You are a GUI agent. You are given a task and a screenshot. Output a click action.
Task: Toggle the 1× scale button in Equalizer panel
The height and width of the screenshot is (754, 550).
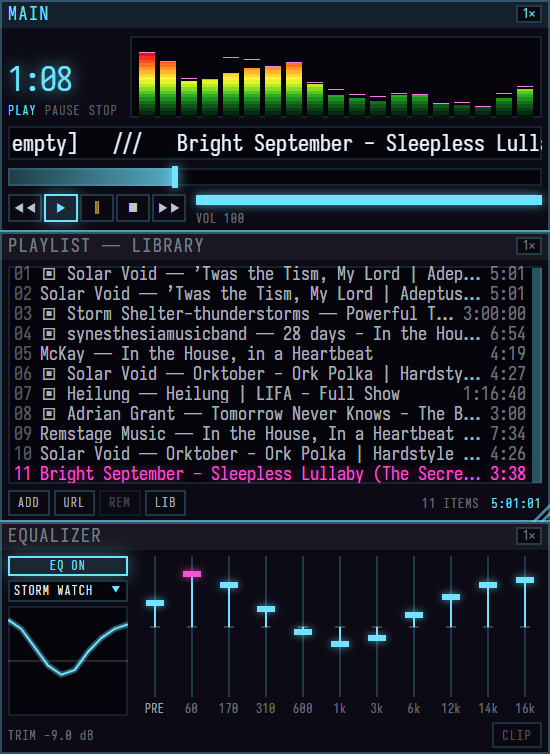[529, 536]
